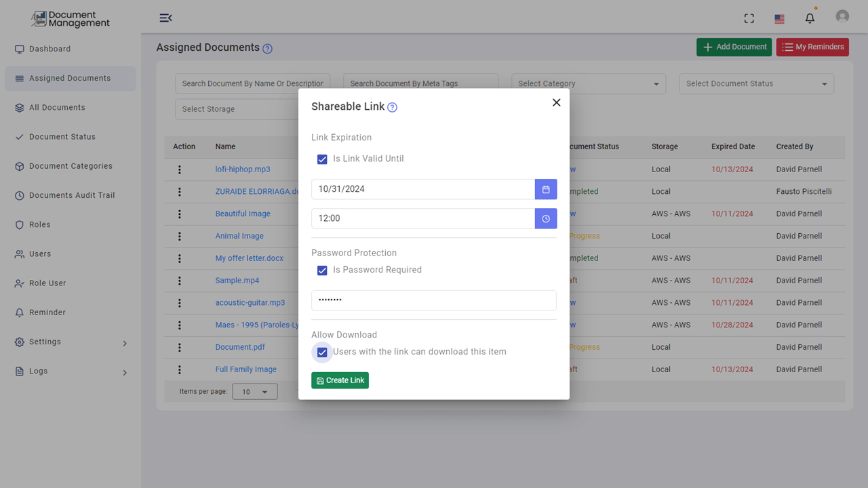This screenshot has height=488, width=868.
Task: Open the Items per page dropdown
Action: tap(254, 391)
